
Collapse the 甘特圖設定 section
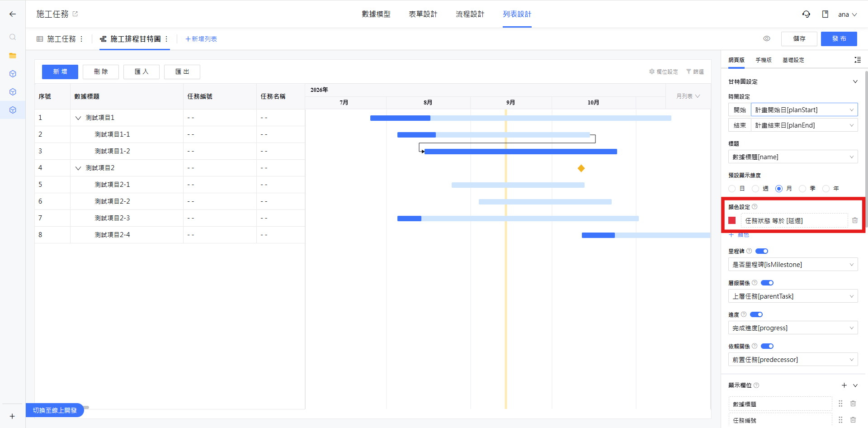point(855,81)
